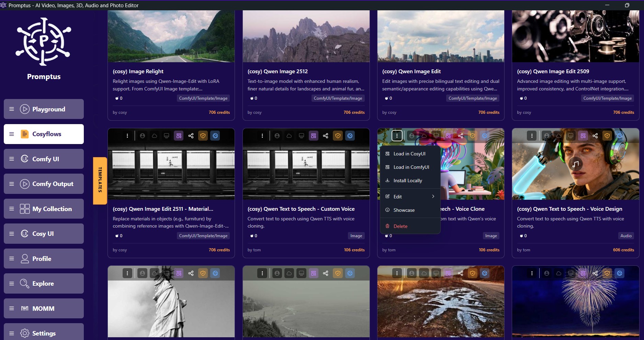Click the user account icon on Custom Voice card
The height and width of the screenshot is (340, 644).
[x=277, y=136]
